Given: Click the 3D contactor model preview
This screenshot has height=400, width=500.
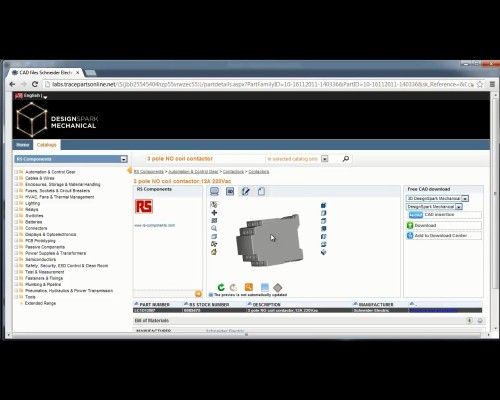Looking at the screenshot, I should click(270, 240).
